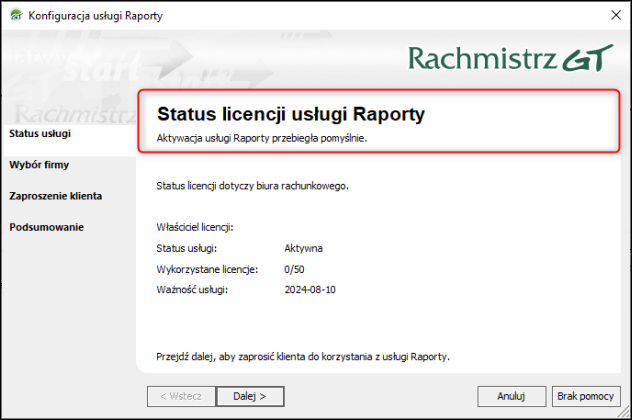Select the Status usługi step

40,133
